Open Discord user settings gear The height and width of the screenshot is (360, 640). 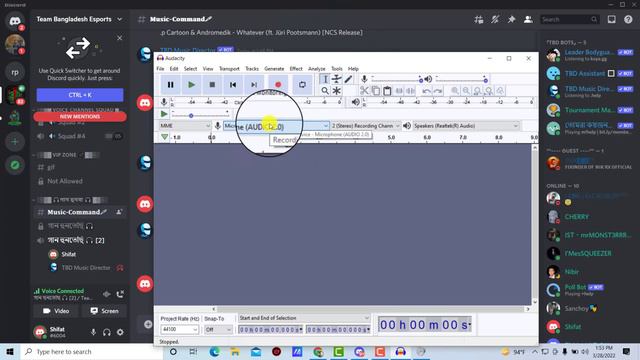tap(120, 332)
